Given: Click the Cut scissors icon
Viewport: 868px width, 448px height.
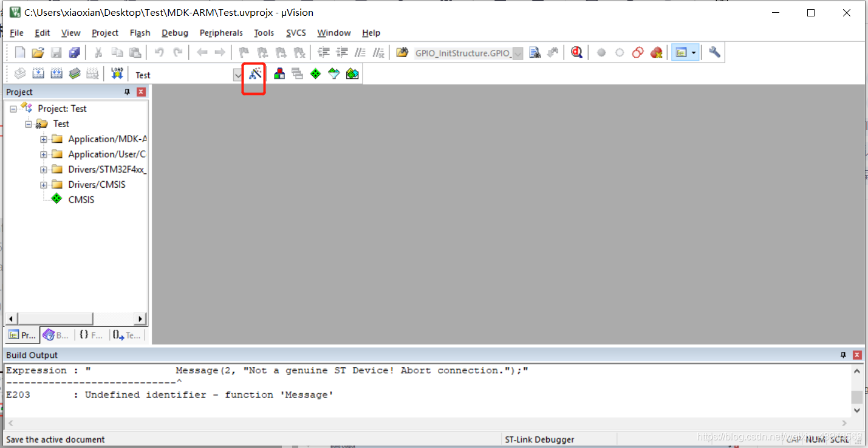Looking at the screenshot, I should pos(98,53).
